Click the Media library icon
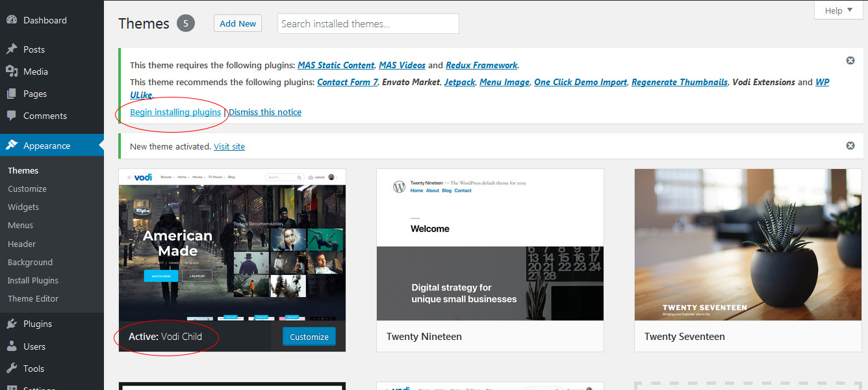Viewport: 868px width, 390px height. click(x=12, y=71)
